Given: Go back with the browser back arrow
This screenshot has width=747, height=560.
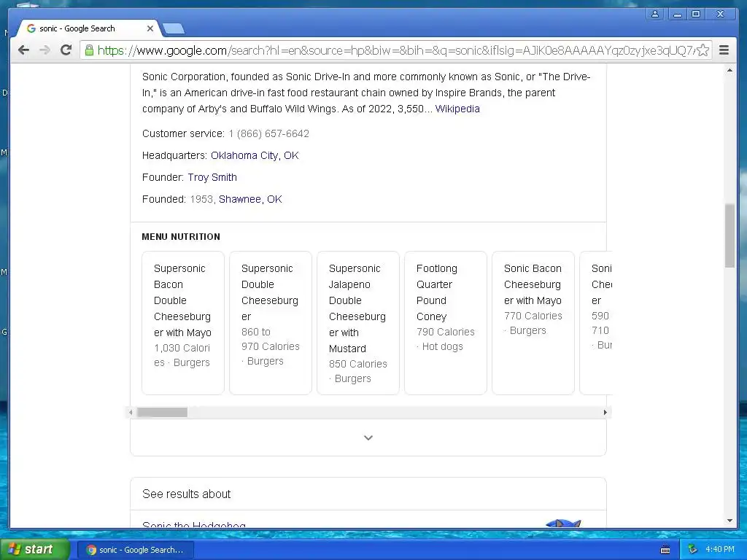Looking at the screenshot, I should point(23,50).
